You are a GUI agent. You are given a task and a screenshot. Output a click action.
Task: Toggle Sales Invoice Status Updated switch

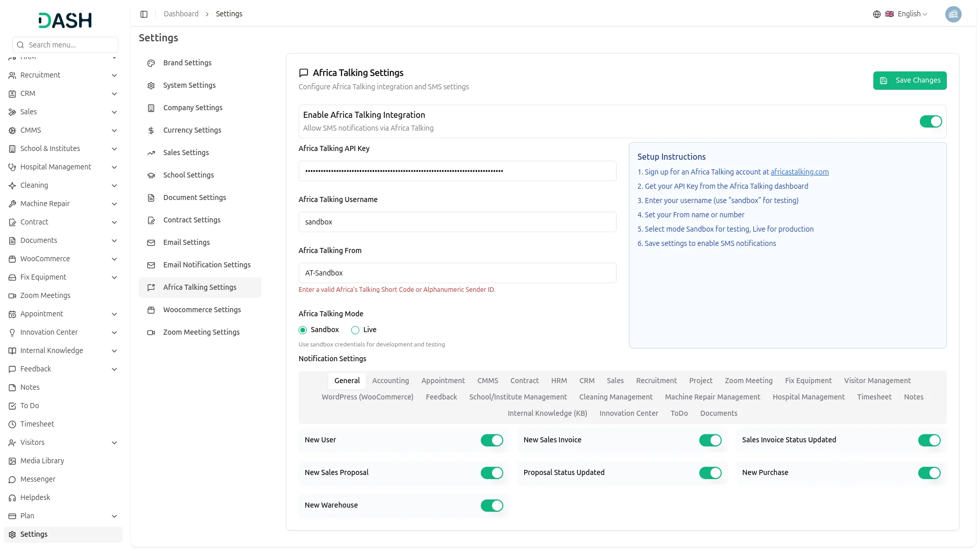click(x=929, y=440)
